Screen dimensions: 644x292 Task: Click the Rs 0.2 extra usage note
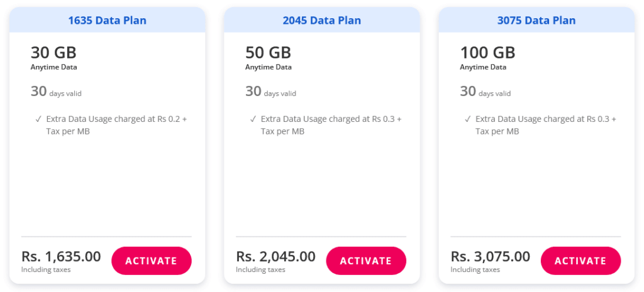(116, 125)
